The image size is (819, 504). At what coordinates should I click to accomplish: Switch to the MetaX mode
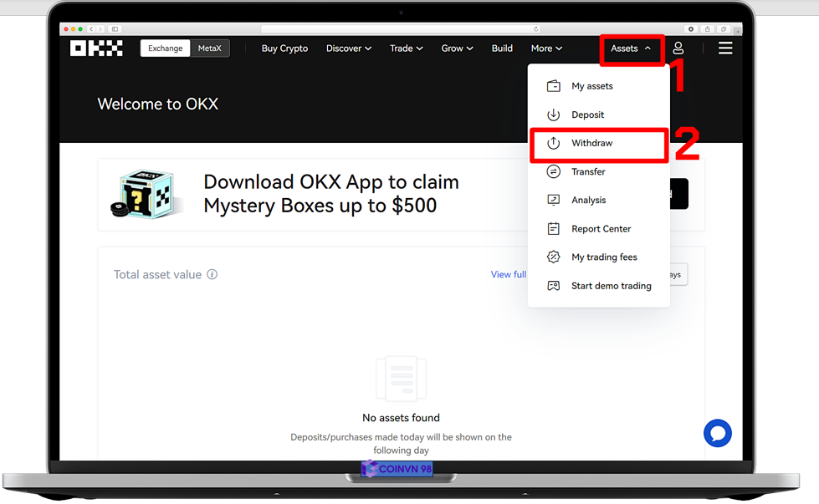pos(209,48)
